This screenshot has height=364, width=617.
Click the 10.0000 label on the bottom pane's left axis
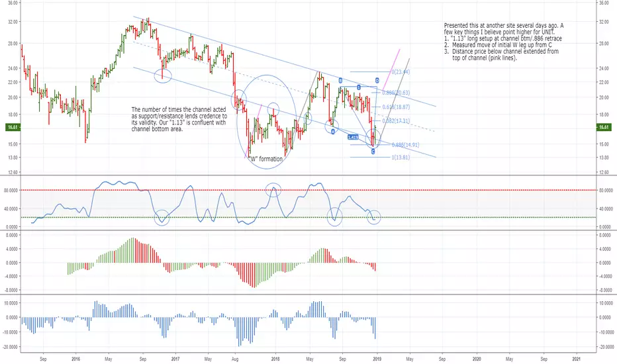[11, 303]
